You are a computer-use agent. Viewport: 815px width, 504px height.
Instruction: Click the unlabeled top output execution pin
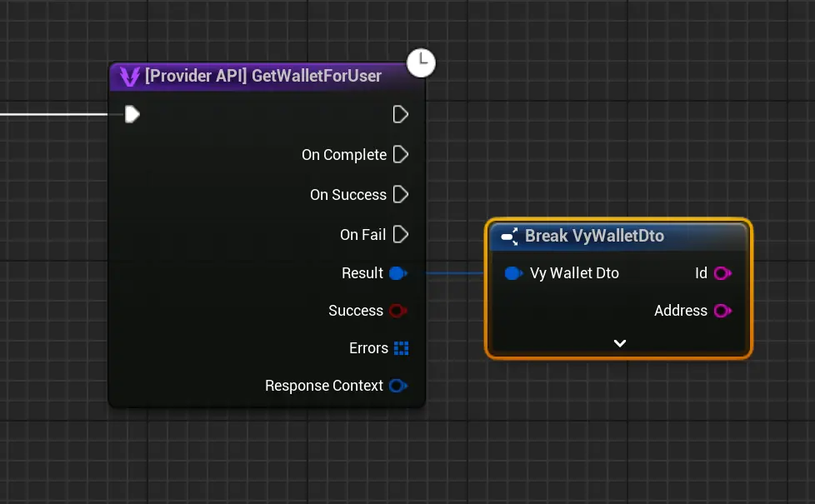pyautogui.click(x=400, y=114)
